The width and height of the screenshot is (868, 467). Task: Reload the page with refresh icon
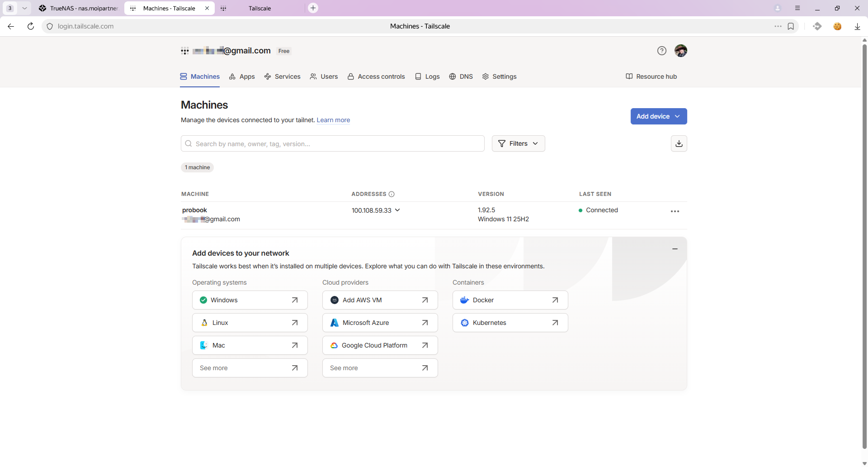click(x=31, y=26)
